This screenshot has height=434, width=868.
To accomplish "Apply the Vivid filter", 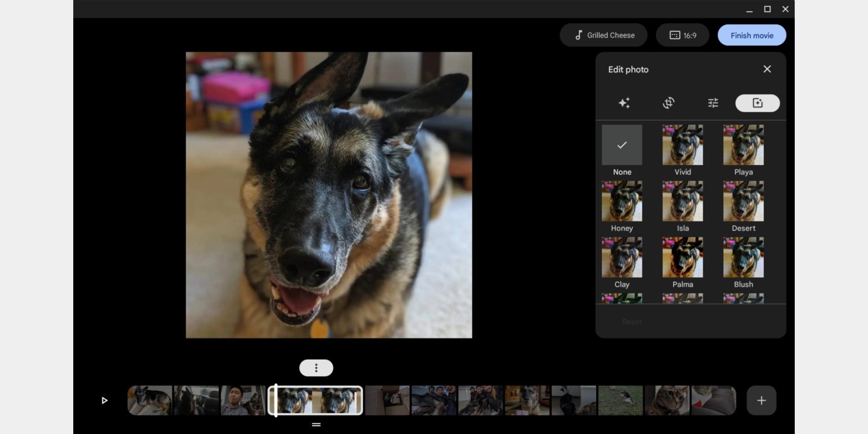I will tap(682, 145).
